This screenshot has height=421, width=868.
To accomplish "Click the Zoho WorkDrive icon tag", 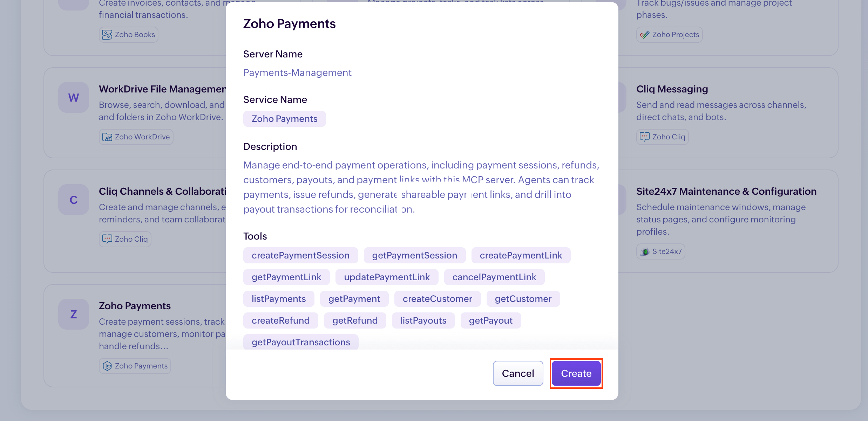I will 107,137.
